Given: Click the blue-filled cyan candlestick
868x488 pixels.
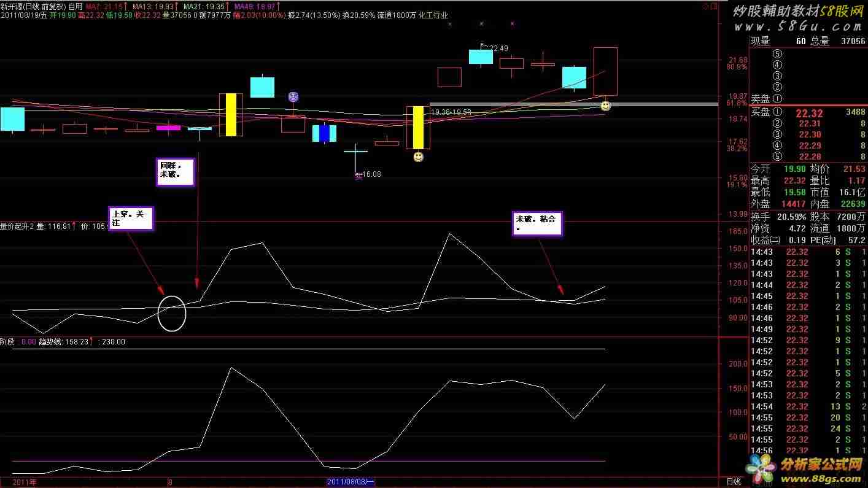Looking at the screenshot, I should 324,133.
